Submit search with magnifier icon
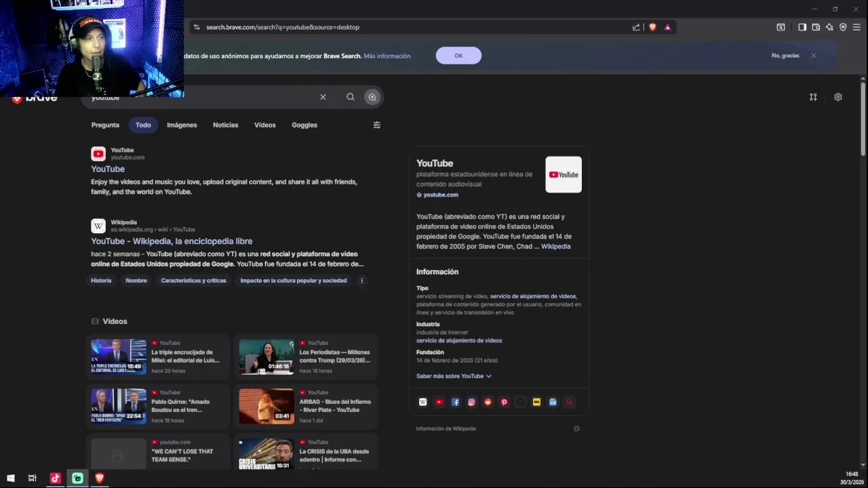868x488 pixels. [x=351, y=97]
